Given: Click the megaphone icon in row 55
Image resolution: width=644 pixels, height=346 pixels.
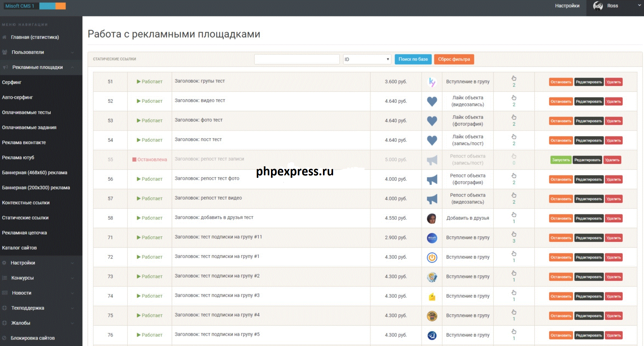Looking at the screenshot, I should coord(432,160).
